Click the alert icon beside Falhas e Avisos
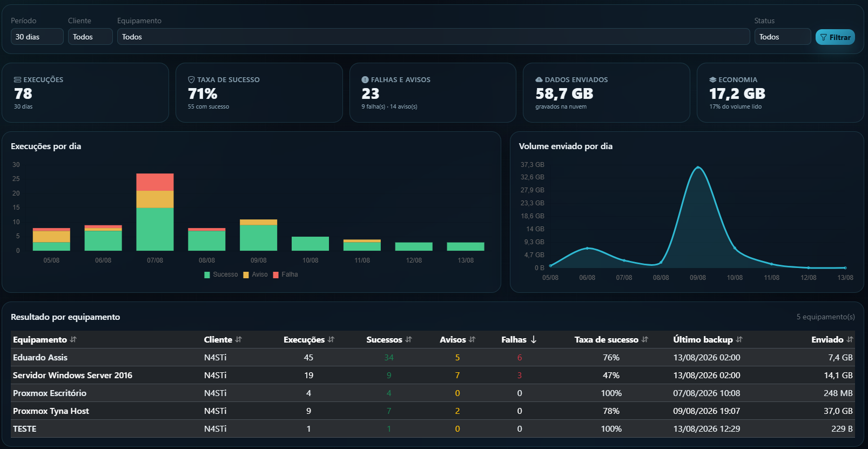This screenshot has width=868, height=449. coord(365,79)
